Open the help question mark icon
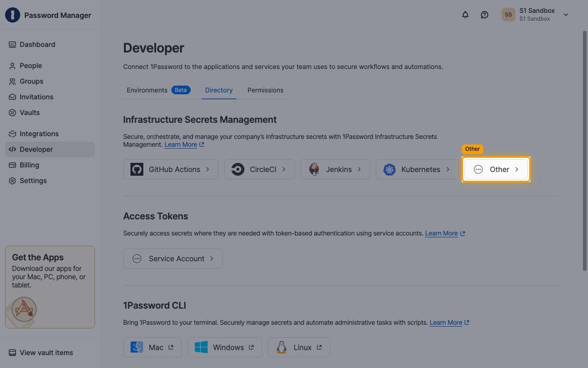 (x=485, y=15)
